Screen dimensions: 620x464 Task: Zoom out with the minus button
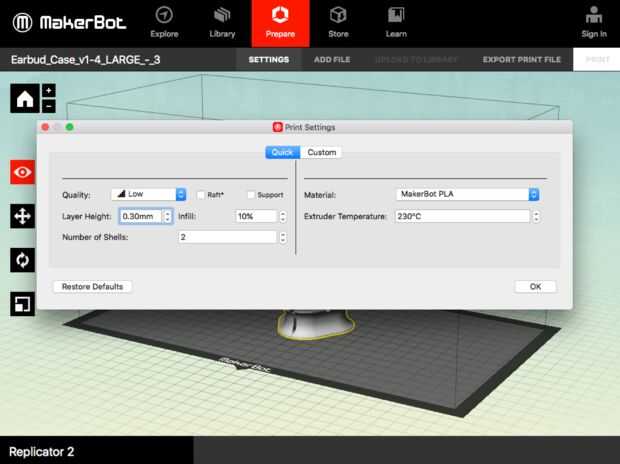pyautogui.click(x=49, y=106)
